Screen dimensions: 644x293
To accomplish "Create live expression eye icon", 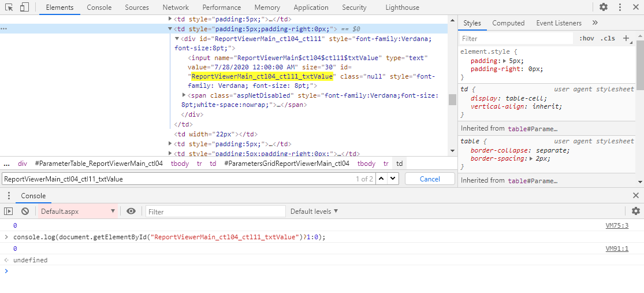I will point(131,211).
